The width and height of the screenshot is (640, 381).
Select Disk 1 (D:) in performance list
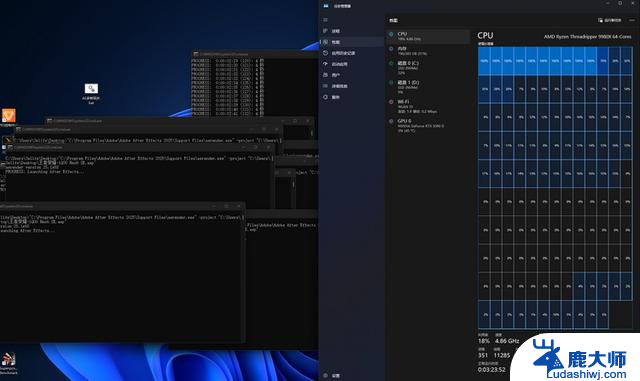[x=428, y=87]
